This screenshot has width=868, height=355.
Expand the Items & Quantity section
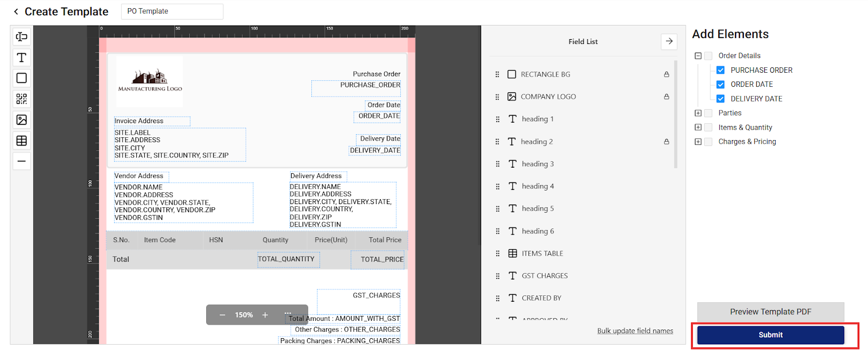pos(698,128)
